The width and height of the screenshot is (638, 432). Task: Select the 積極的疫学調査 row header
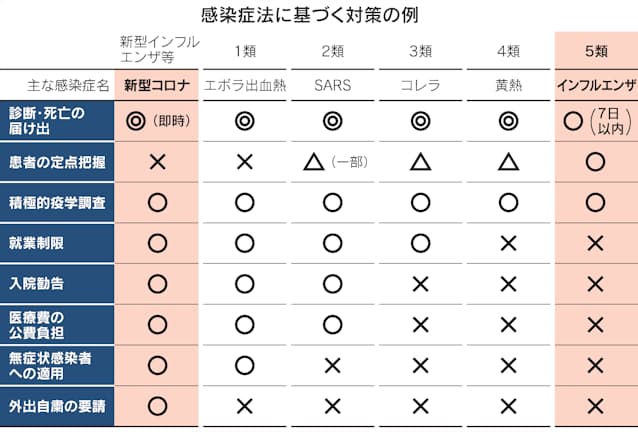coord(57,203)
